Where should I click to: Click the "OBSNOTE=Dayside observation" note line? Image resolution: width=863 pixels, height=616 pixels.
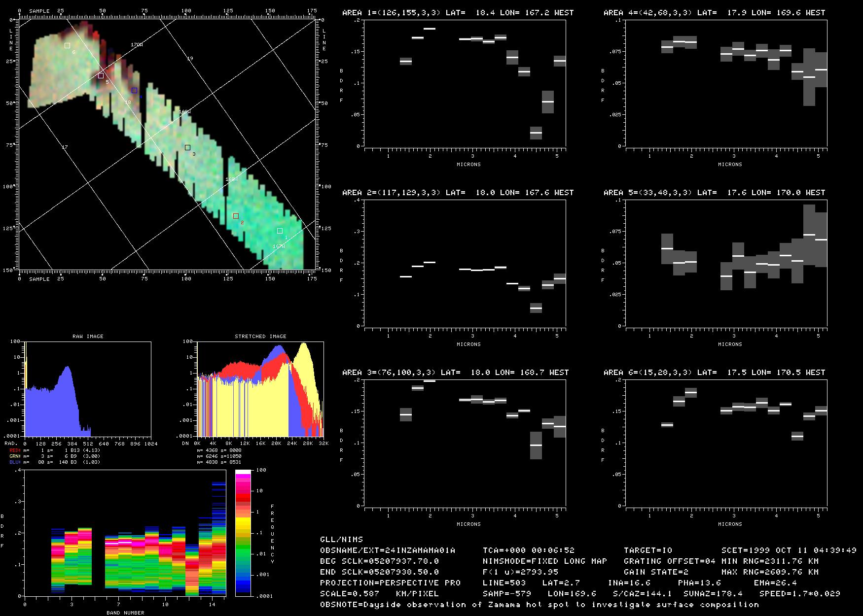click(x=539, y=605)
